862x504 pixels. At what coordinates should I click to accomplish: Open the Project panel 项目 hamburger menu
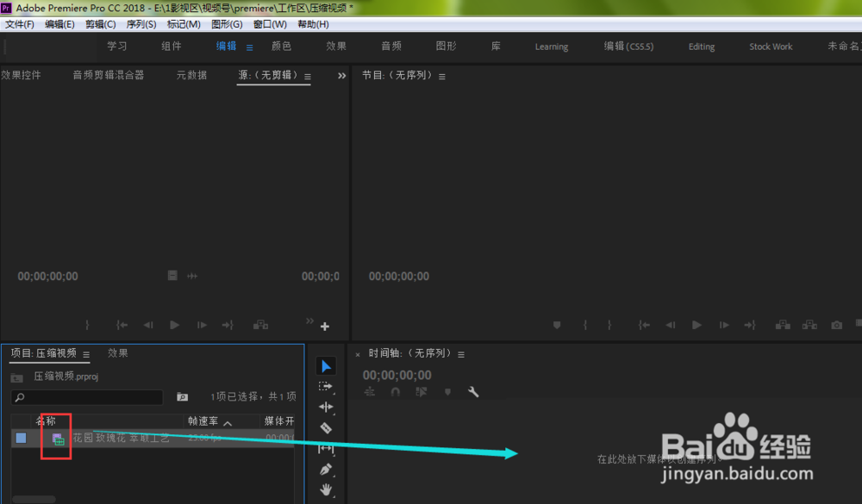coord(86,354)
